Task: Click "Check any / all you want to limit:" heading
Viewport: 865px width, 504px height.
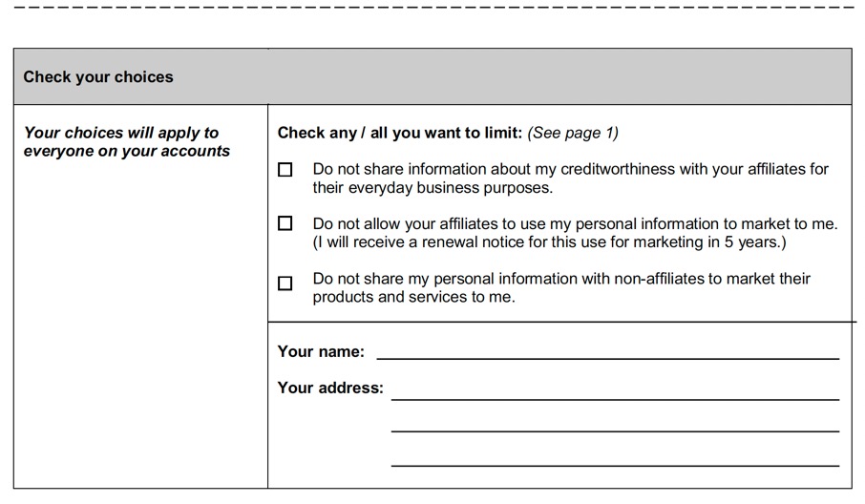Action: [399, 133]
